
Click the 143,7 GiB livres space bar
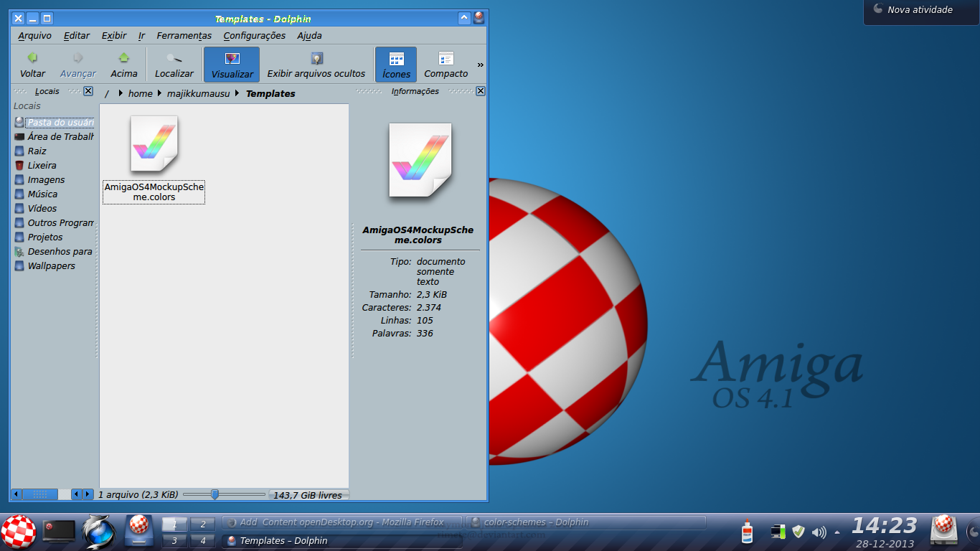click(x=309, y=495)
